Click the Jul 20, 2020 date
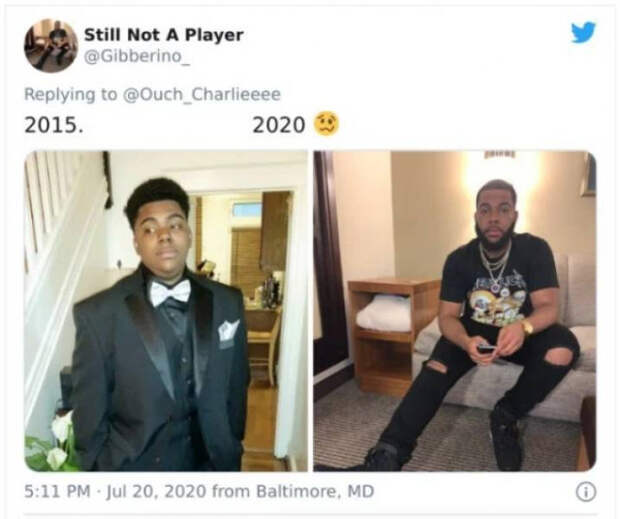Image resolution: width=620 pixels, height=519 pixels. click(156, 492)
